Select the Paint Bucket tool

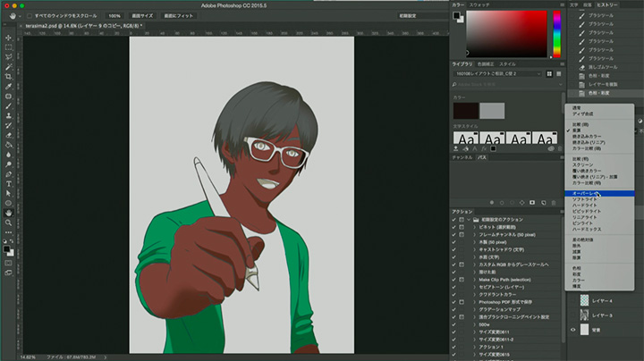(x=8, y=146)
